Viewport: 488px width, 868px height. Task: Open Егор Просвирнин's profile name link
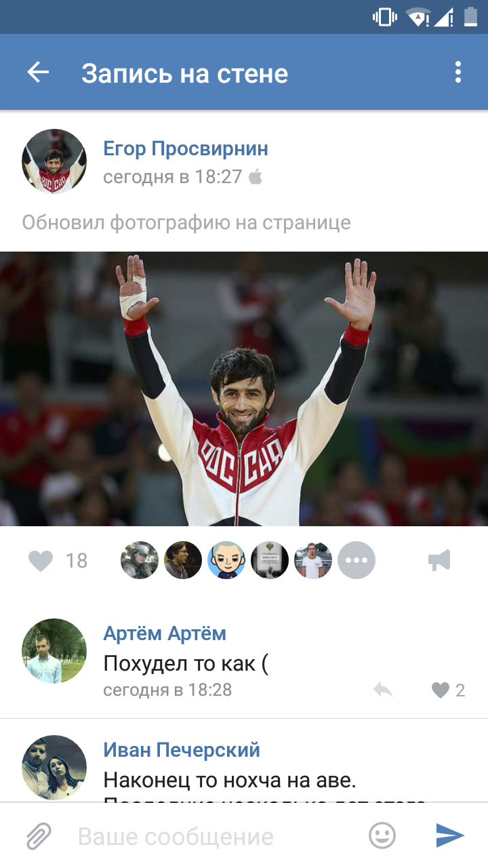[x=186, y=149]
